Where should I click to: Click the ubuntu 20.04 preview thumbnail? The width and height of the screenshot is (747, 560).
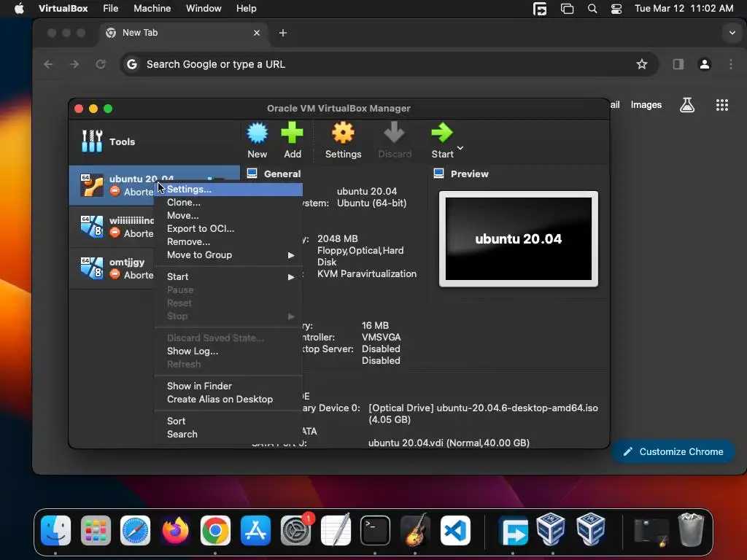point(519,239)
